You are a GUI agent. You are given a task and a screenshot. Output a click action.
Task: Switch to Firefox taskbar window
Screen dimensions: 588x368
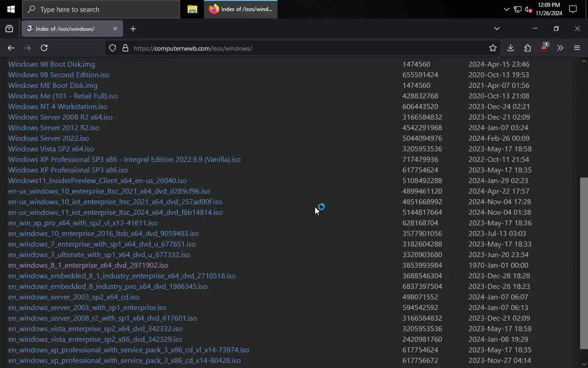(241, 9)
